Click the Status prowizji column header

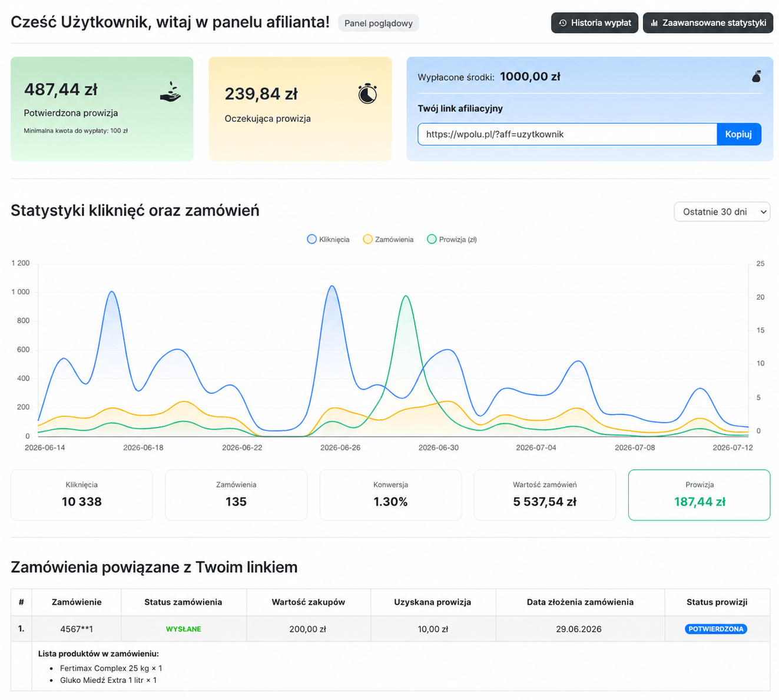tap(717, 602)
